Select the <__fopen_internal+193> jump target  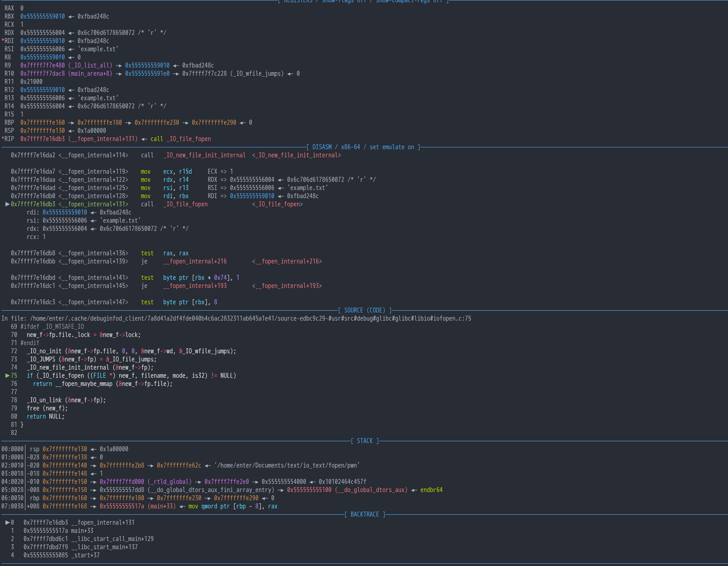[287, 286]
